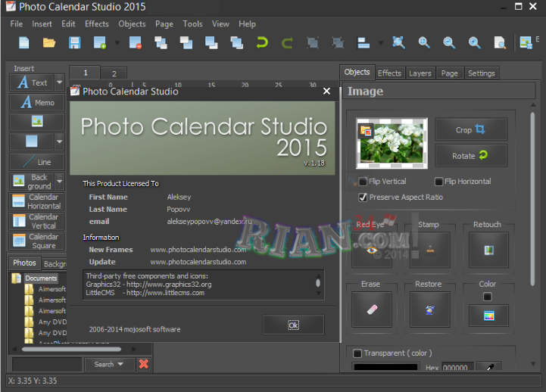Clear search with the red X icon
Viewport: 546px width, 392px height.
pyautogui.click(x=143, y=364)
